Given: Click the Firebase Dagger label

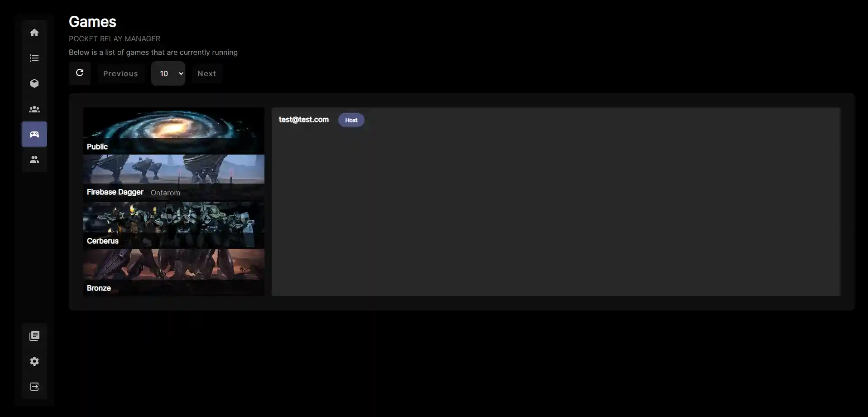Looking at the screenshot, I should (x=115, y=192).
